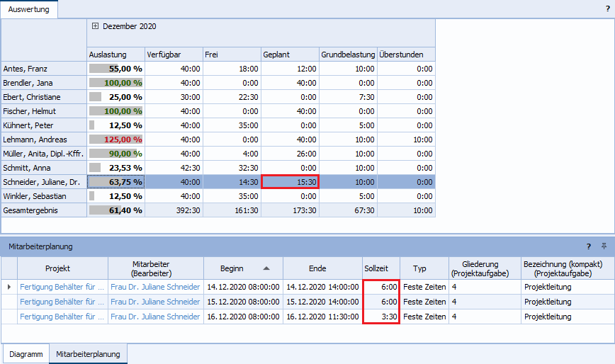Pin the Mitarbeiterplanung panel
This screenshot has width=615, height=364.
[604, 246]
